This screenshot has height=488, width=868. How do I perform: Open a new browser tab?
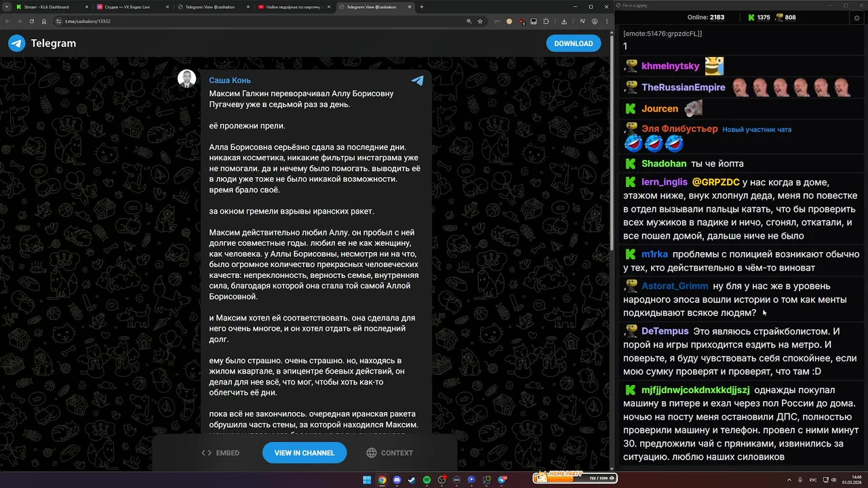point(422,7)
